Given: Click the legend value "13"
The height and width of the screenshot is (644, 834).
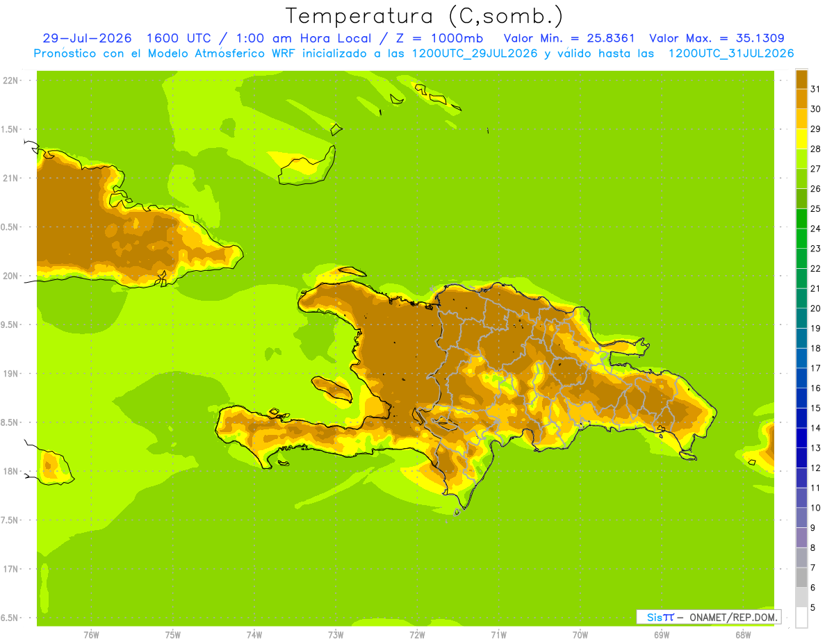Looking at the screenshot, I should coord(816,448).
